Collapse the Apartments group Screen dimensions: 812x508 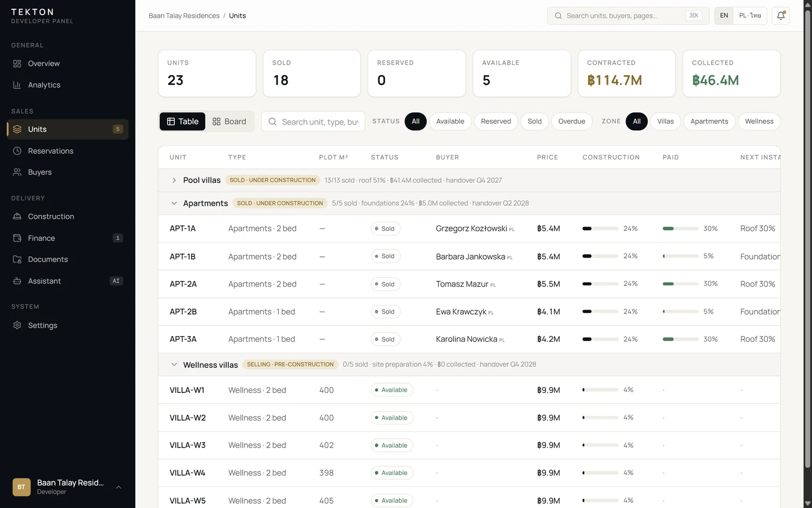174,203
